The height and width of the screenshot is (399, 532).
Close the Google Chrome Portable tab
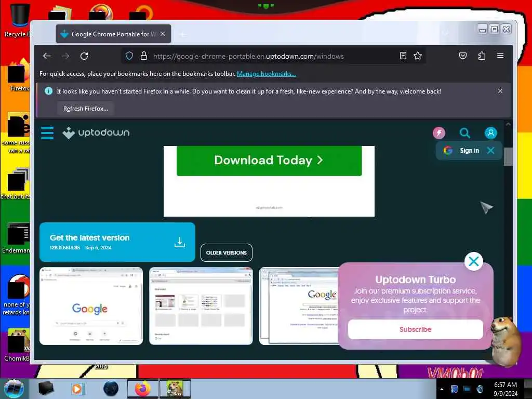(163, 34)
